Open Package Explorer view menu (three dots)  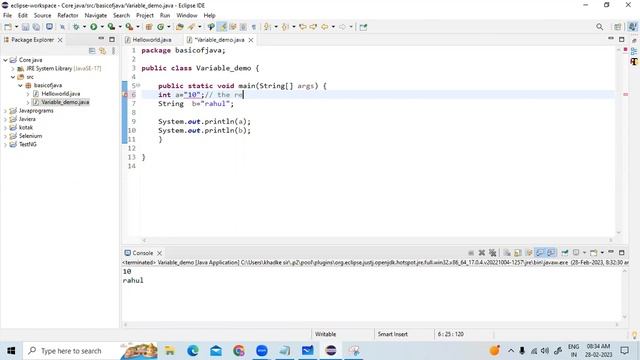click(113, 51)
